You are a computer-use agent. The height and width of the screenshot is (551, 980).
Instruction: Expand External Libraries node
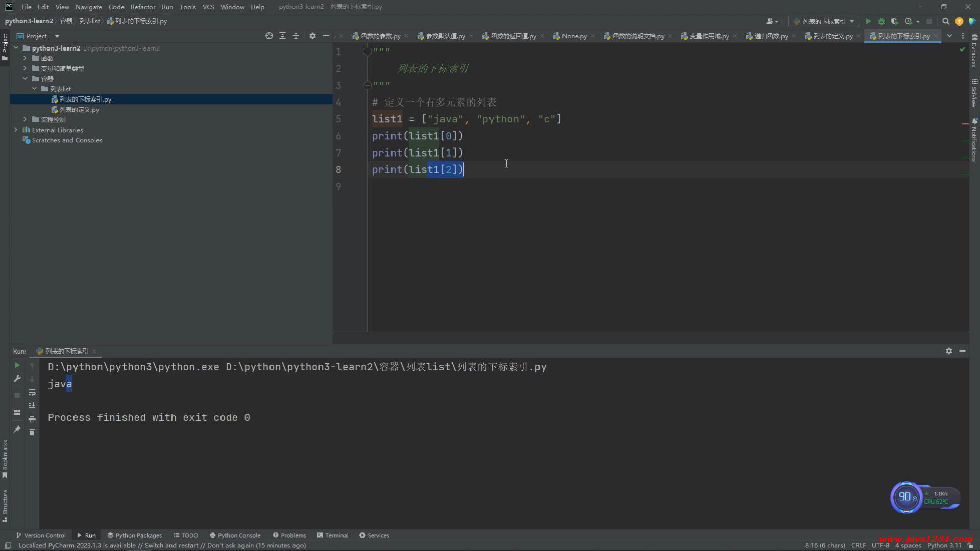pyautogui.click(x=15, y=130)
